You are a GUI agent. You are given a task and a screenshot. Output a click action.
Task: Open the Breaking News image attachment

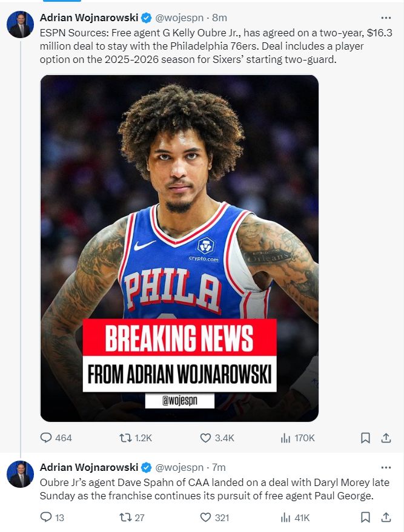(x=179, y=248)
